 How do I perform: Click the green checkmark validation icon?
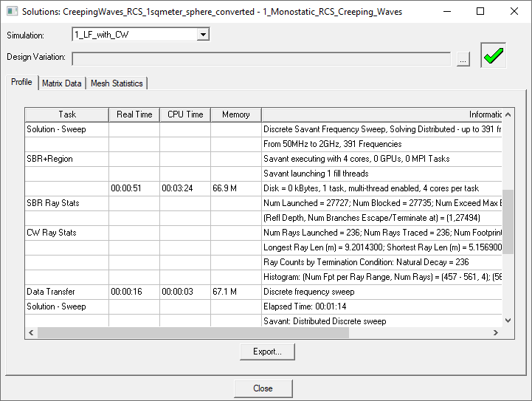[494, 55]
